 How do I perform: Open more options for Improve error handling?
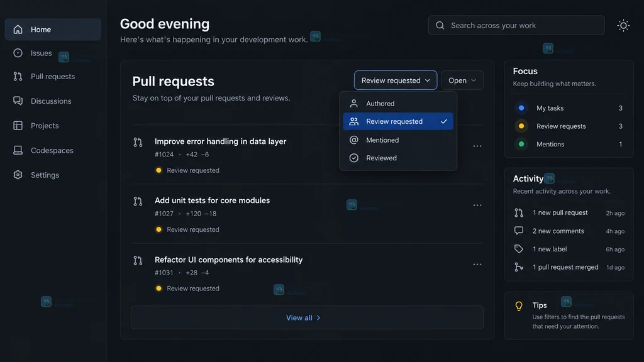(x=477, y=146)
